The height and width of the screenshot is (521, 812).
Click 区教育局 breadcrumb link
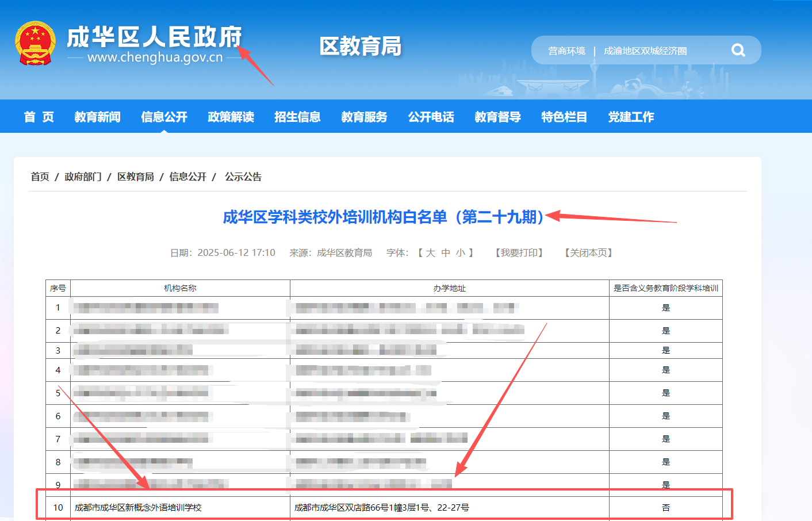coord(136,177)
